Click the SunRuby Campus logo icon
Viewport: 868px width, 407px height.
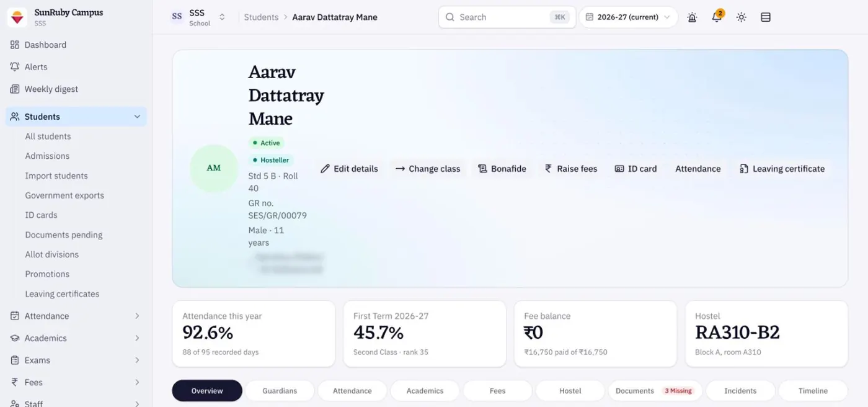(17, 17)
